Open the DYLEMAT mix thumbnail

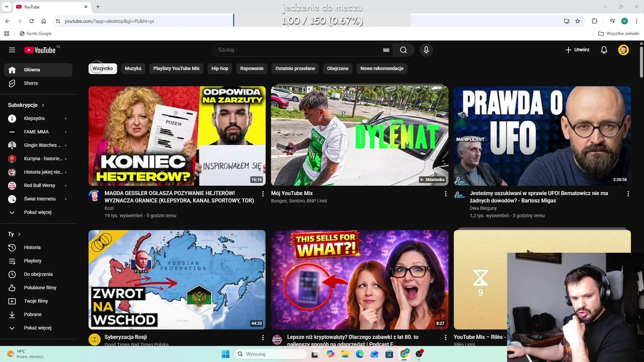360,136
